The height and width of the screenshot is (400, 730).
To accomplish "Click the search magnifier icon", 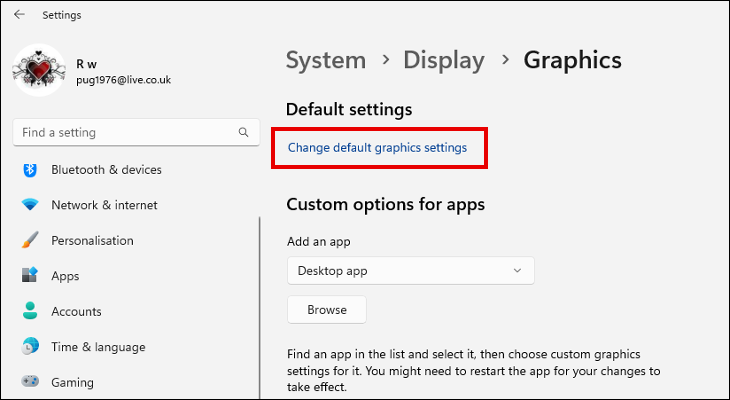I will pyautogui.click(x=243, y=132).
